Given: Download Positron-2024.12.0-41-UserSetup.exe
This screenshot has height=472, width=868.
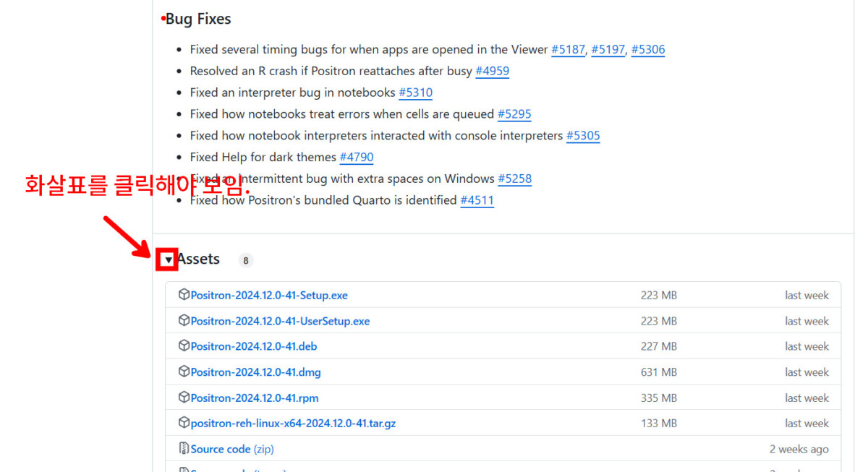Looking at the screenshot, I should (280, 321).
